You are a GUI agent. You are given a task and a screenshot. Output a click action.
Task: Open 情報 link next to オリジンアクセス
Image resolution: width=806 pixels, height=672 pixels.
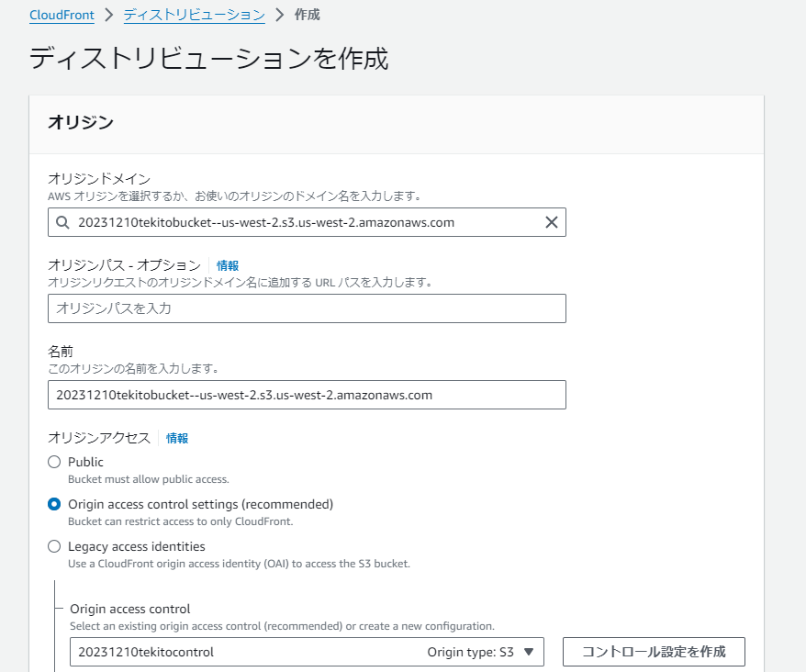177,438
